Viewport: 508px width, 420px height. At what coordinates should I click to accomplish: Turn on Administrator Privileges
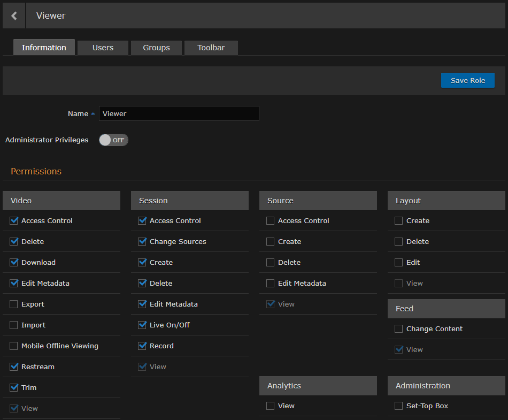(113, 140)
